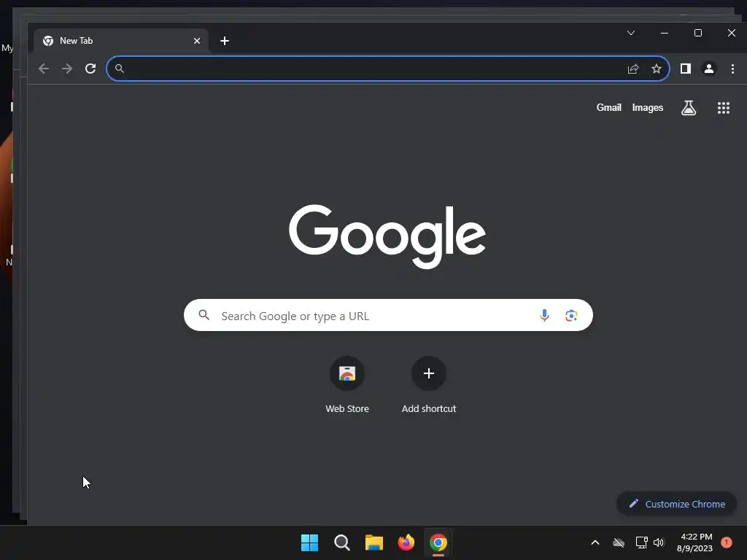747x560 pixels.
Task: Close the New Tab tab
Action: tap(197, 41)
